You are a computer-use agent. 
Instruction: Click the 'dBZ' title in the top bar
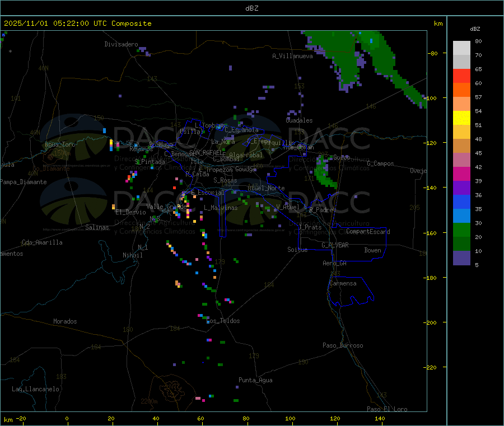(x=251, y=8)
